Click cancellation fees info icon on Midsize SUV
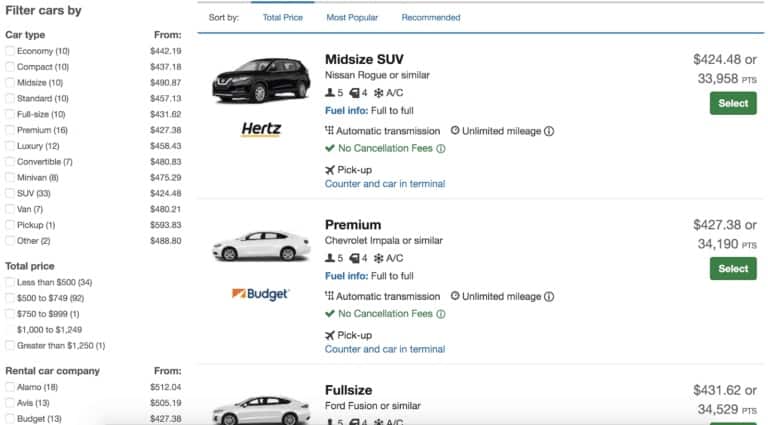The width and height of the screenshot is (768, 425). point(441,148)
